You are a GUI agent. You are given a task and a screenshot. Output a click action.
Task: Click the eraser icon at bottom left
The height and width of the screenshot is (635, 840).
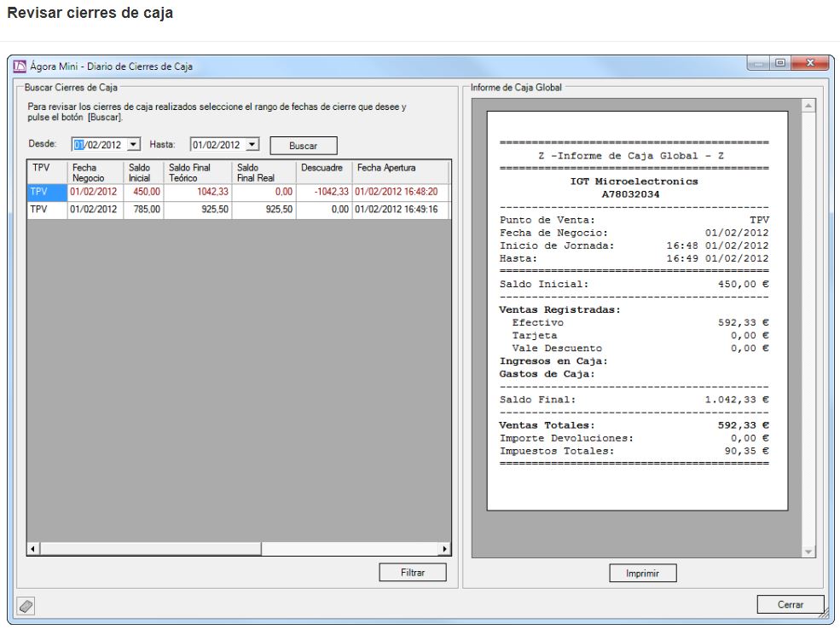click(26, 606)
